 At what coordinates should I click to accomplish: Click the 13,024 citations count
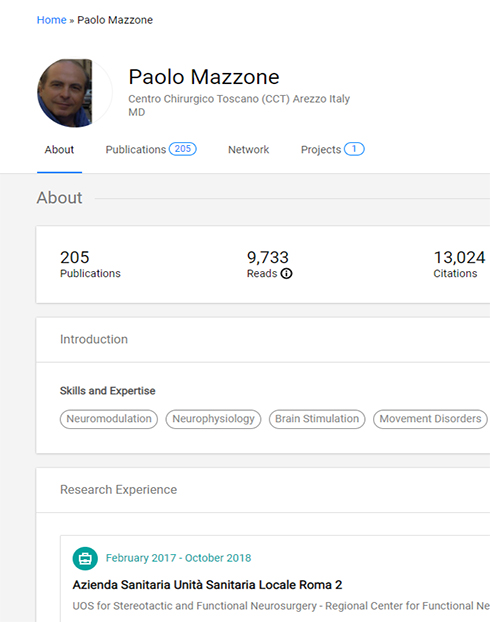[x=459, y=257]
